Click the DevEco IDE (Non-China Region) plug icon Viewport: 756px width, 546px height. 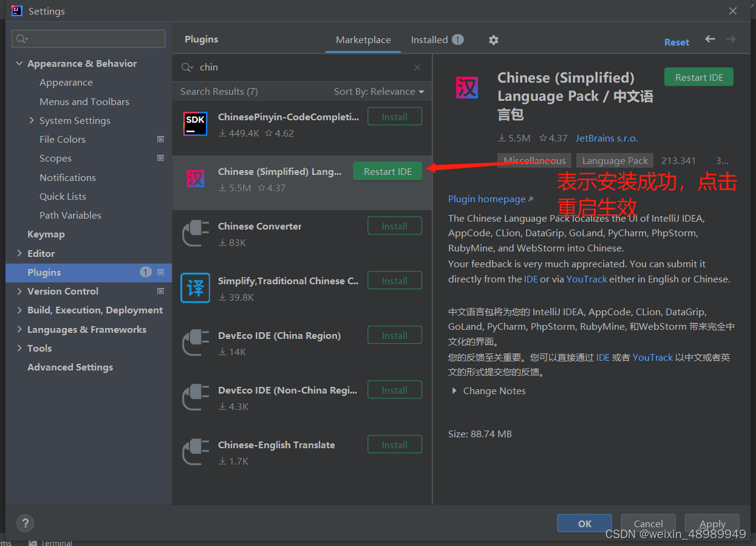coord(196,397)
